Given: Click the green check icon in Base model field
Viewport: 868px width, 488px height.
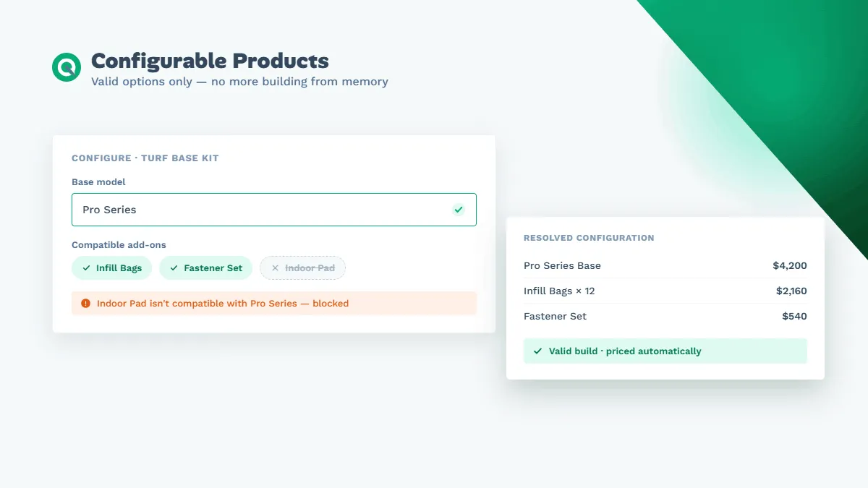Looking at the screenshot, I should click(458, 210).
